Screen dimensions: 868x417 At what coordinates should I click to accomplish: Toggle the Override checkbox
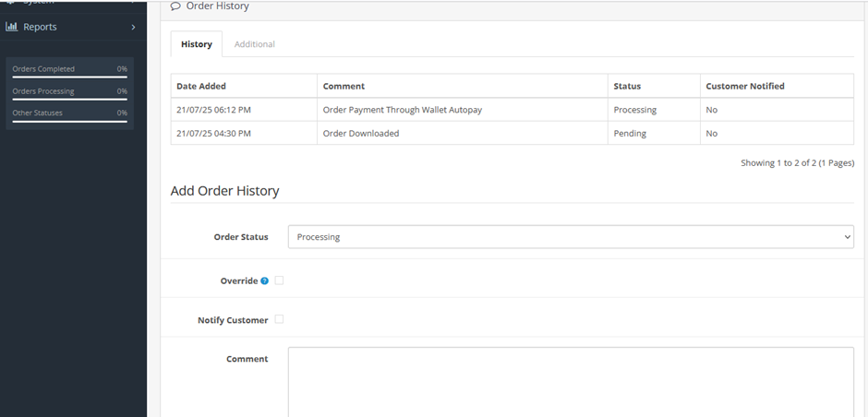click(x=279, y=280)
